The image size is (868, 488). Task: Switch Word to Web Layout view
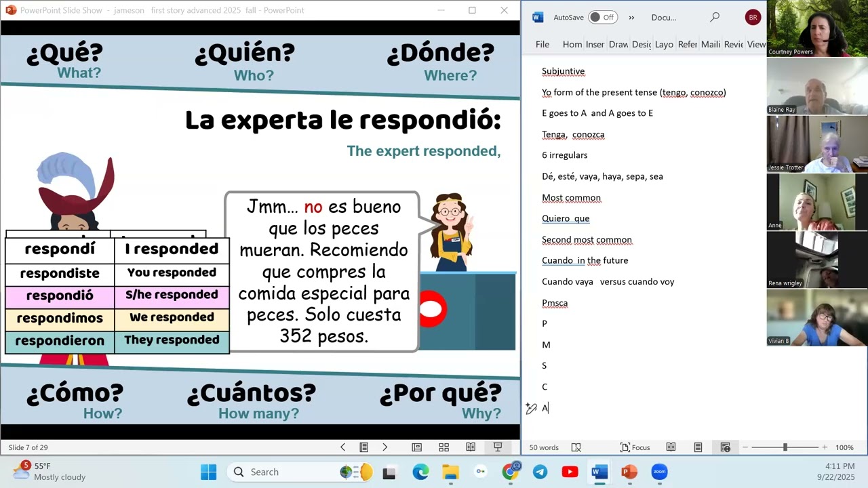[725, 447]
